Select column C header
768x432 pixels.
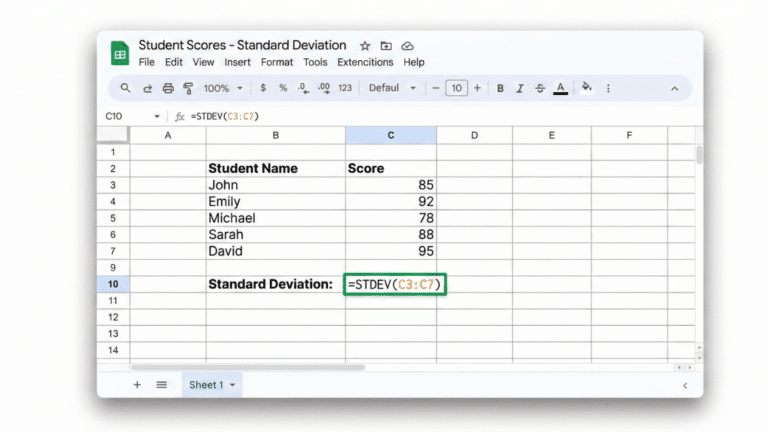(391, 135)
